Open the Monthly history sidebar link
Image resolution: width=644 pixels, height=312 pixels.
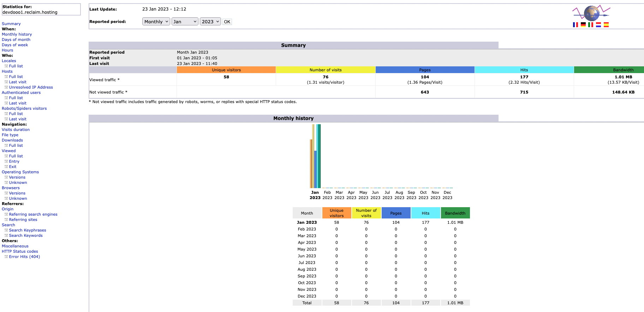(17, 34)
